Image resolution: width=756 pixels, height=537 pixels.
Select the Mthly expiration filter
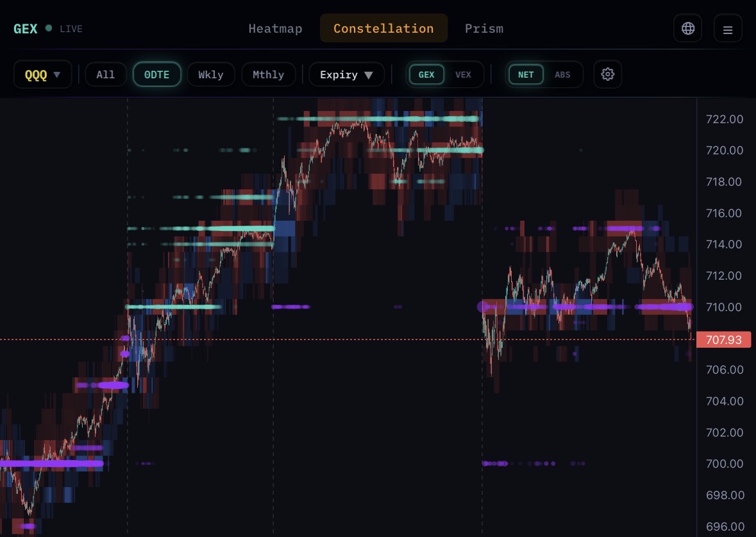point(268,75)
